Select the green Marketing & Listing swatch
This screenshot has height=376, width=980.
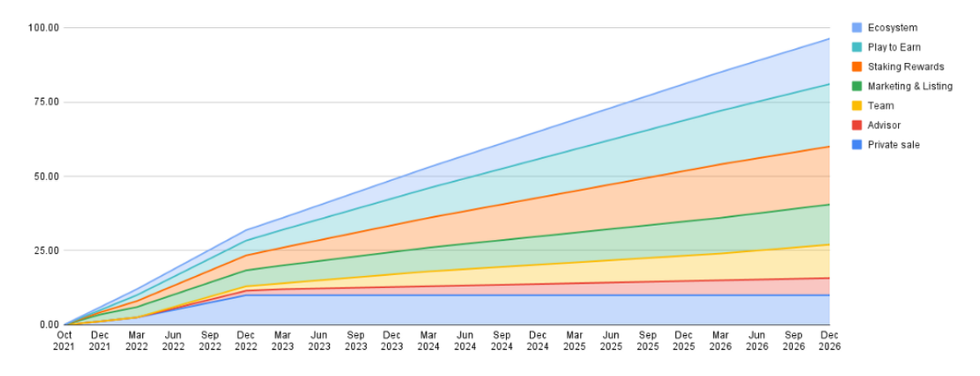(x=857, y=86)
